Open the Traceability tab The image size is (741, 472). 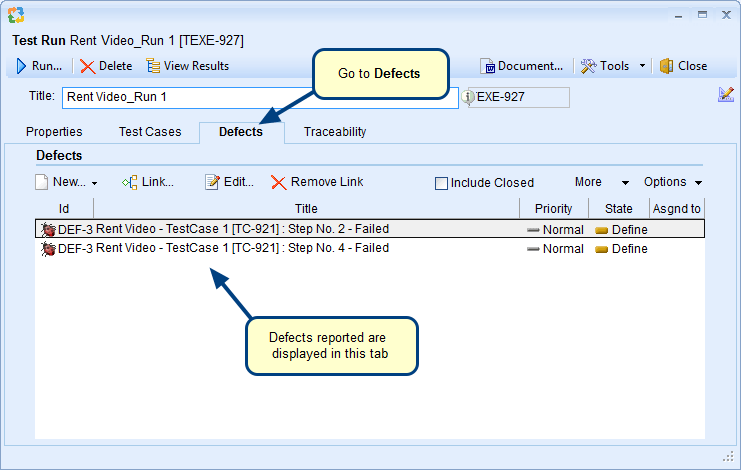pyautogui.click(x=335, y=132)
